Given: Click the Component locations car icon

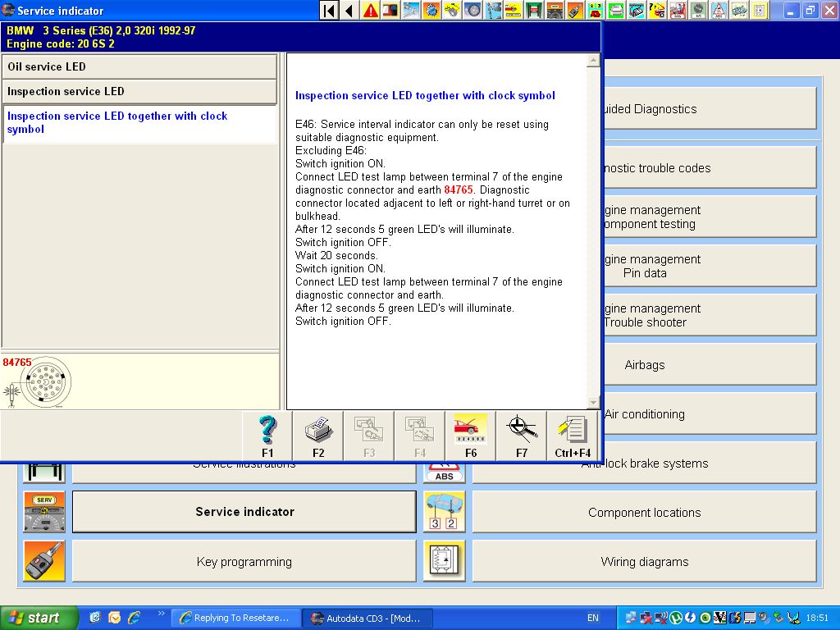Looking at the screenshot, I should (x=445, y=512).
